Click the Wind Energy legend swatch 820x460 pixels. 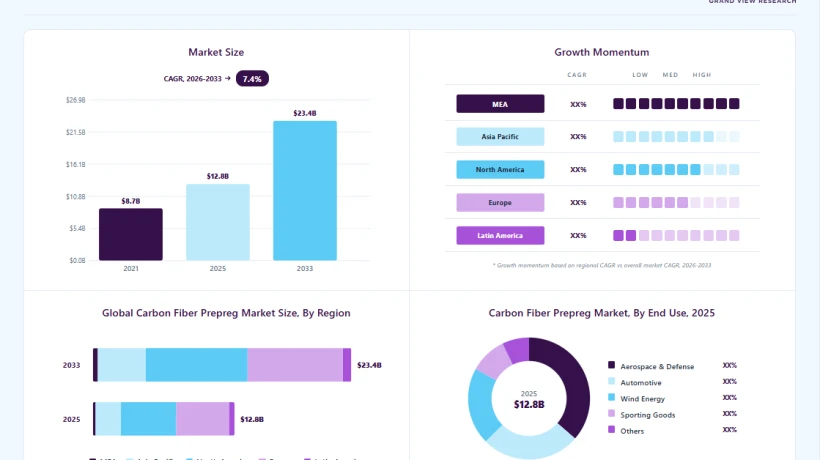pos(611,397)
